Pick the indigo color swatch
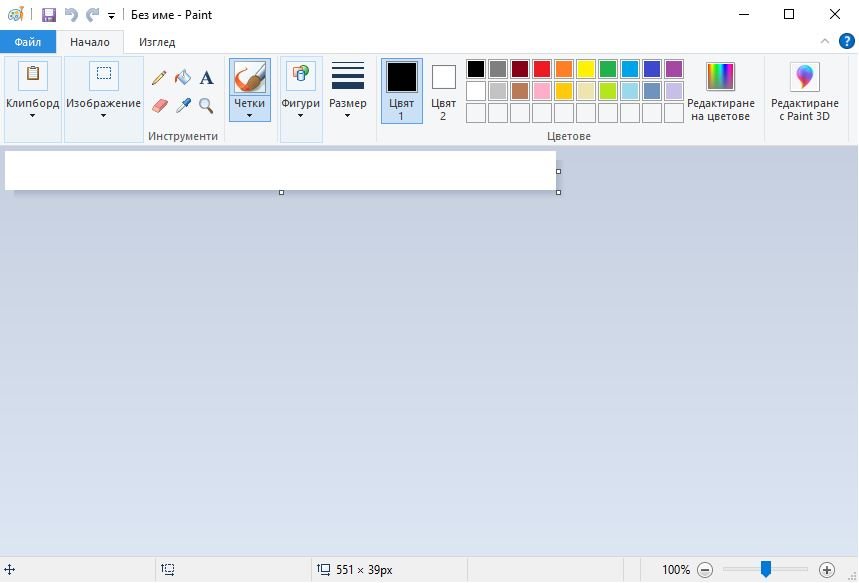The height and width of the screenshot is (583, 859). coord(652,69)
